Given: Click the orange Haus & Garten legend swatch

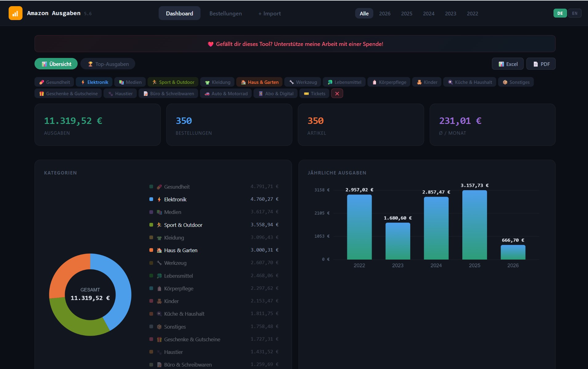Looking at the screenshot, I should pos(151,250).
